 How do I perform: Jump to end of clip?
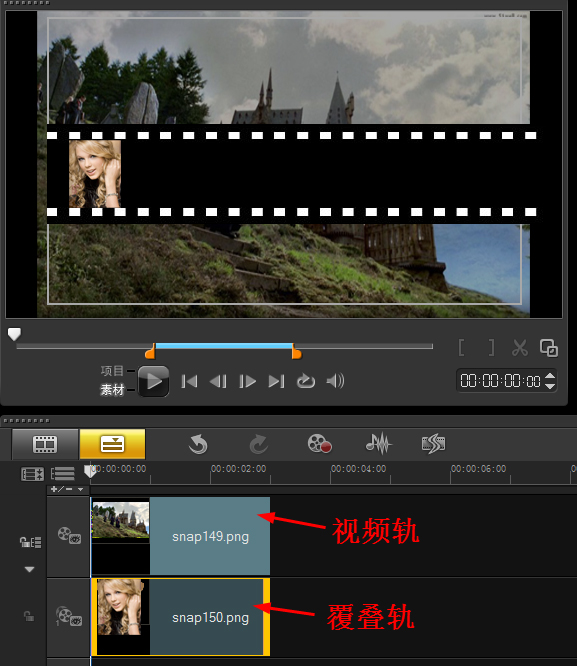[276, 381]
